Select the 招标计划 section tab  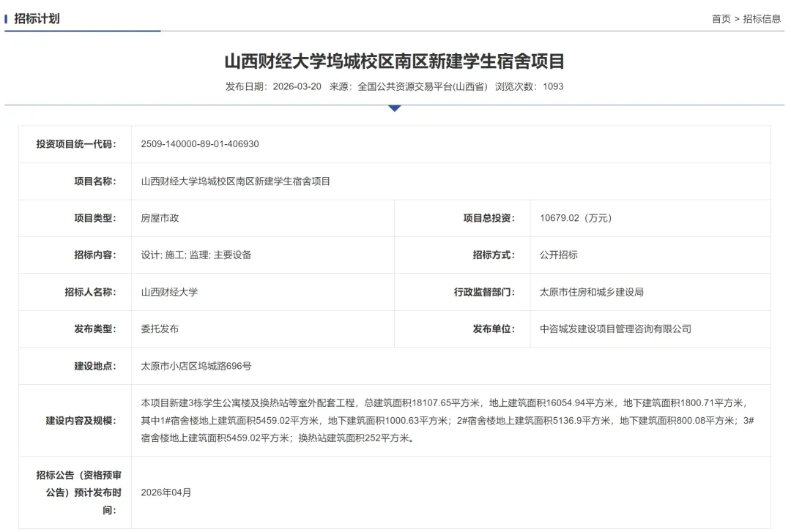(x=37, y=18)
